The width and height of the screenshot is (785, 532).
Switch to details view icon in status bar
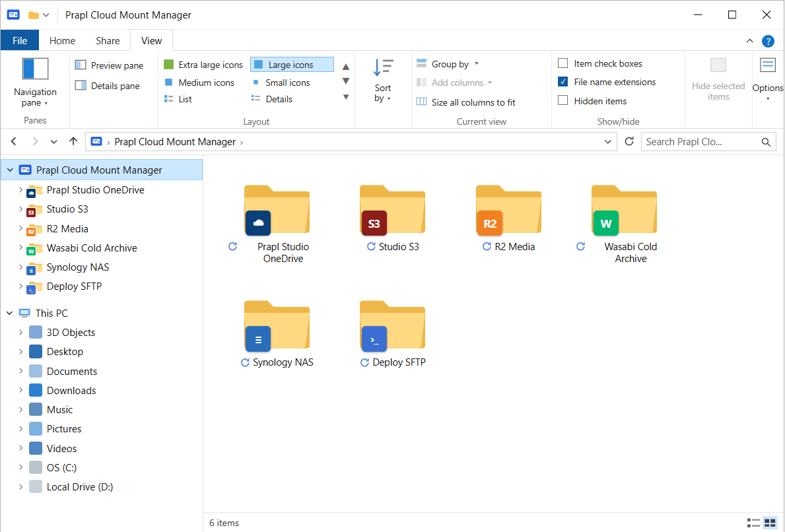753,523
